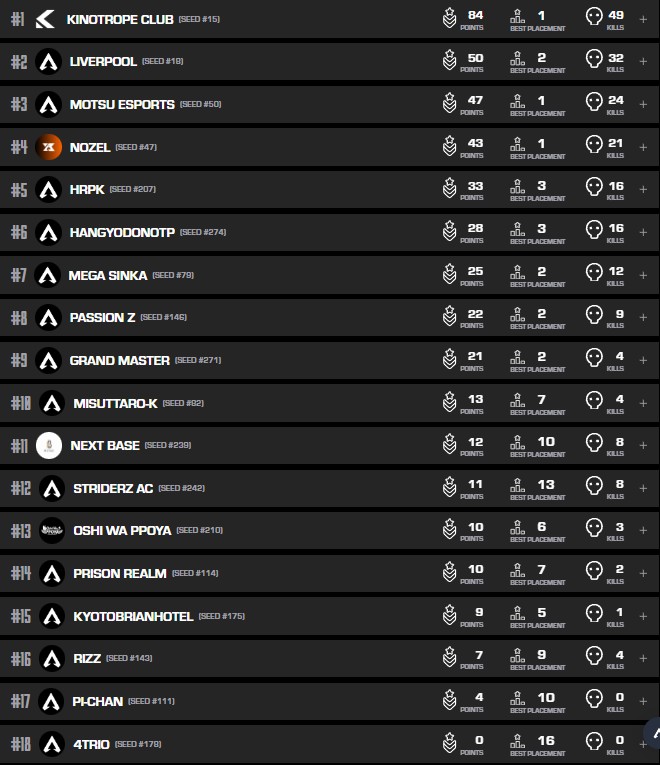Expand the Hangyodonotp row with plus
Viewport: 660px width, 765px height.
point(643,232)
